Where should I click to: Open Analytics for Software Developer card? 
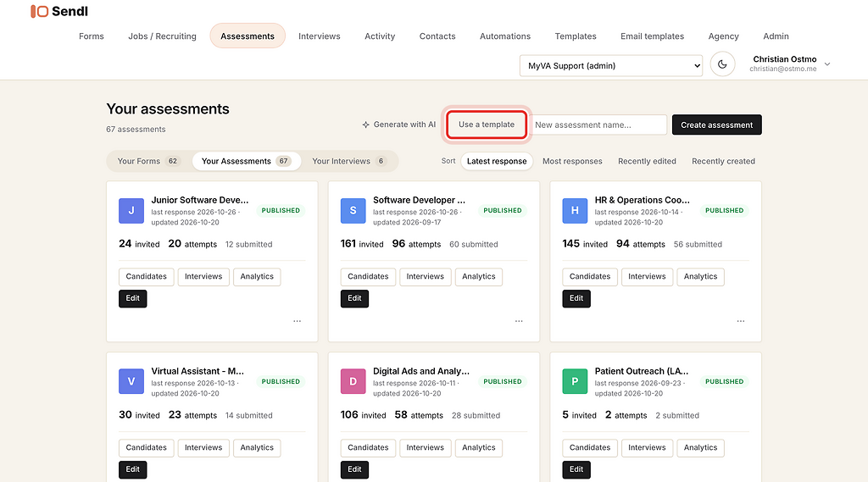pos(479,277)
